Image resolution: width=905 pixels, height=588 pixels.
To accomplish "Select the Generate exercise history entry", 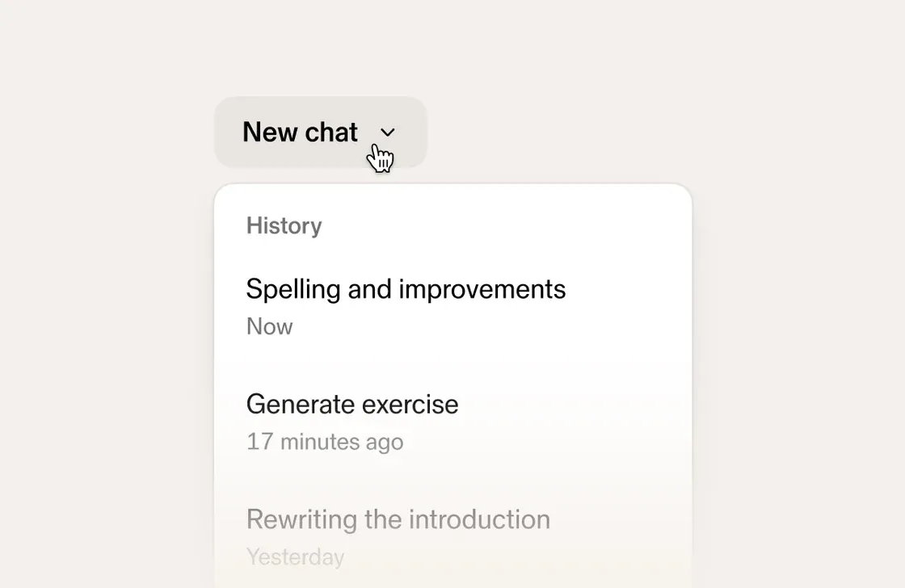I will (352, 404).
